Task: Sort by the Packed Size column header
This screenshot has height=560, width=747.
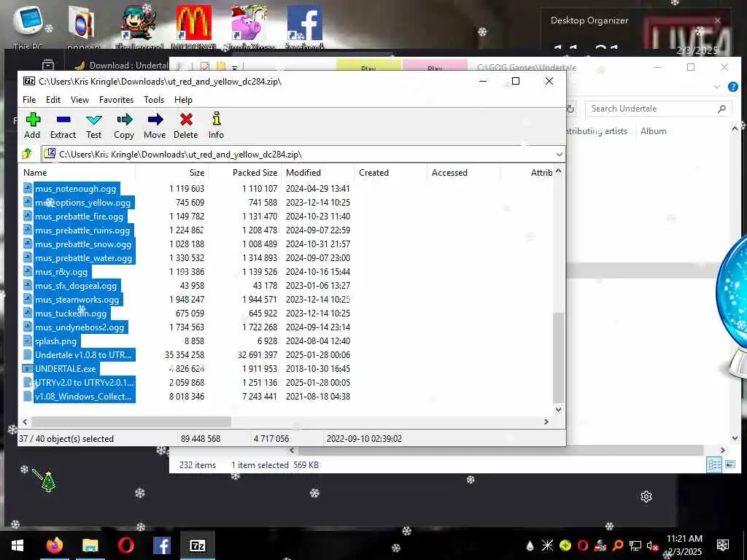Action: (x=255, y=172)
